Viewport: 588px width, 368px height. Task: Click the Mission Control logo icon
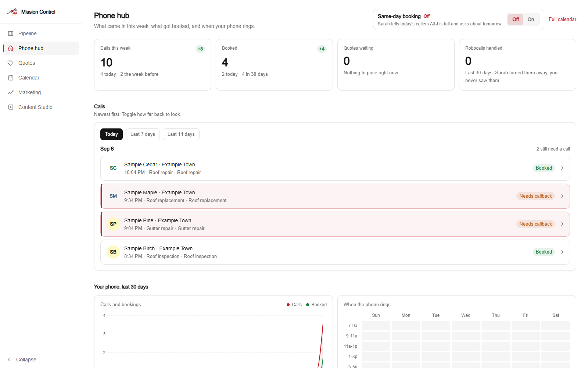[x=12, y=12]
